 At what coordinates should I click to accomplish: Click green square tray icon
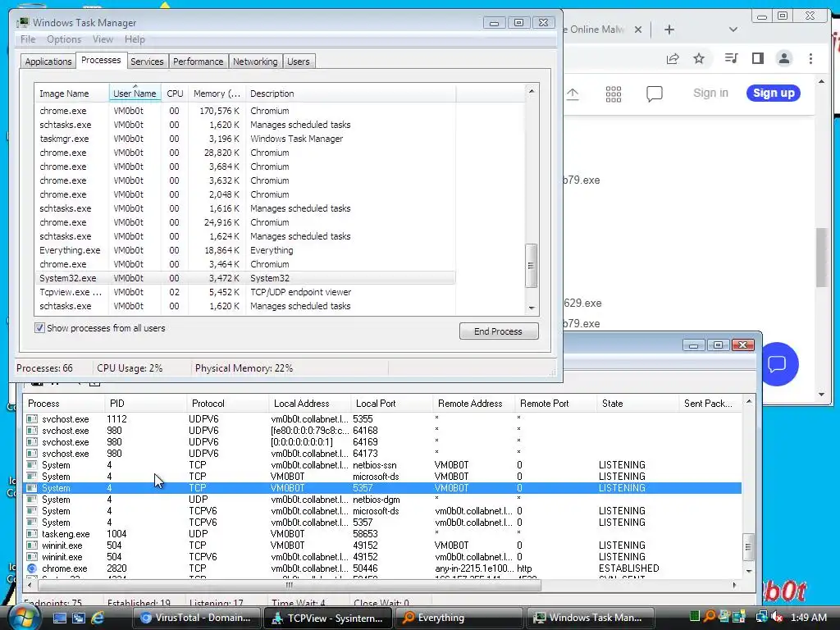(695, 617)
